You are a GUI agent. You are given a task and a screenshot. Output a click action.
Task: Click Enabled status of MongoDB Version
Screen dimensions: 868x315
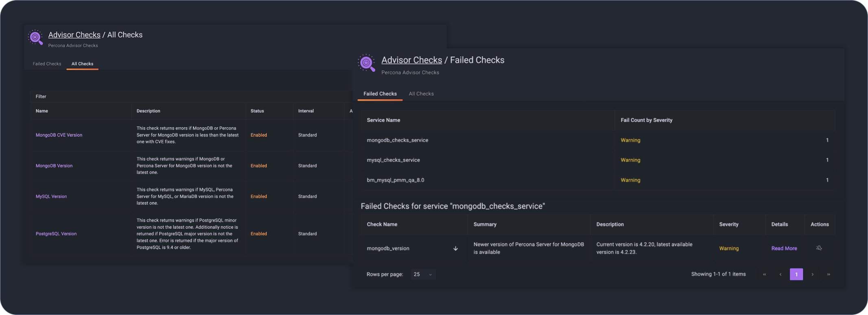(258, 166)
